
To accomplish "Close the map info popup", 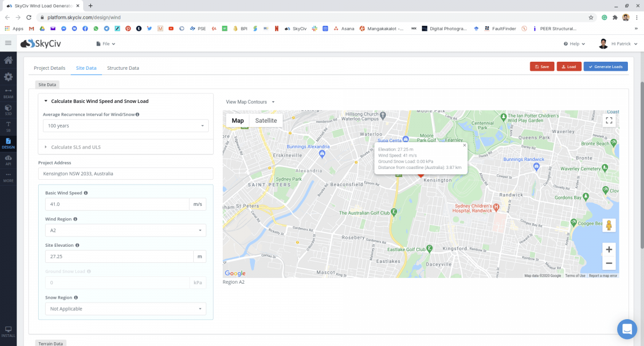I will [x=464, y=145].
